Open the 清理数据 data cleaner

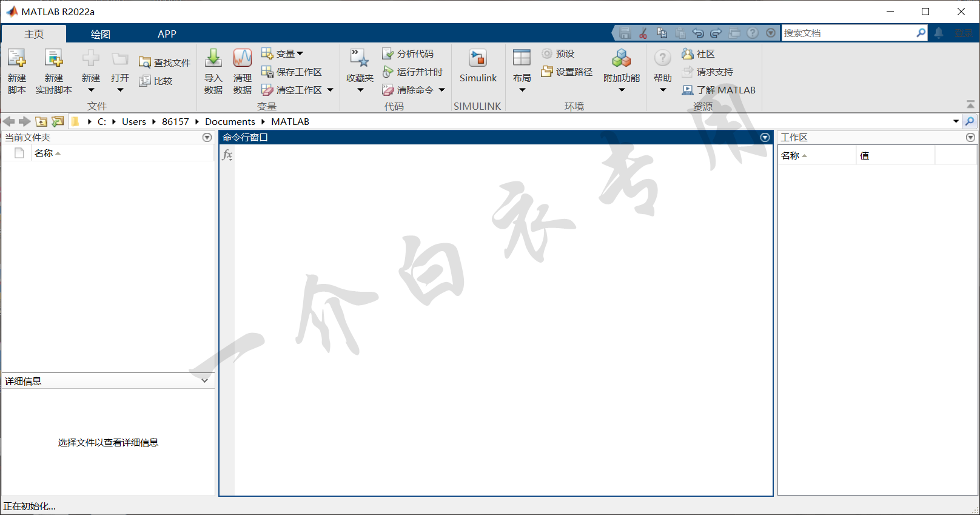click(243, 71)
